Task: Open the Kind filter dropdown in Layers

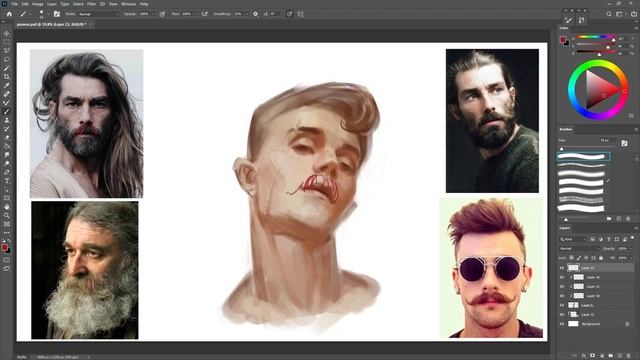Action: 573,239
